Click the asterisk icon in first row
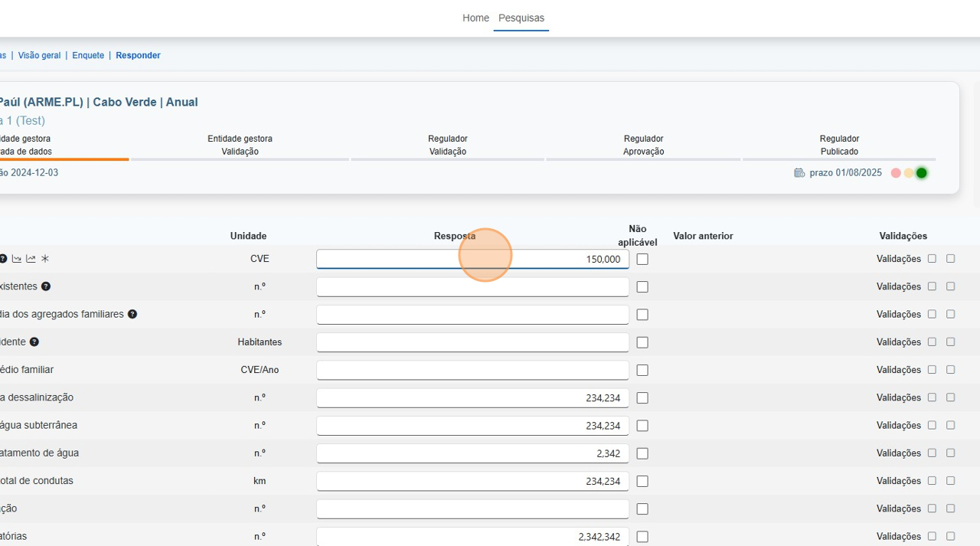This screenshot has width=980, height=546. point(45,259)
